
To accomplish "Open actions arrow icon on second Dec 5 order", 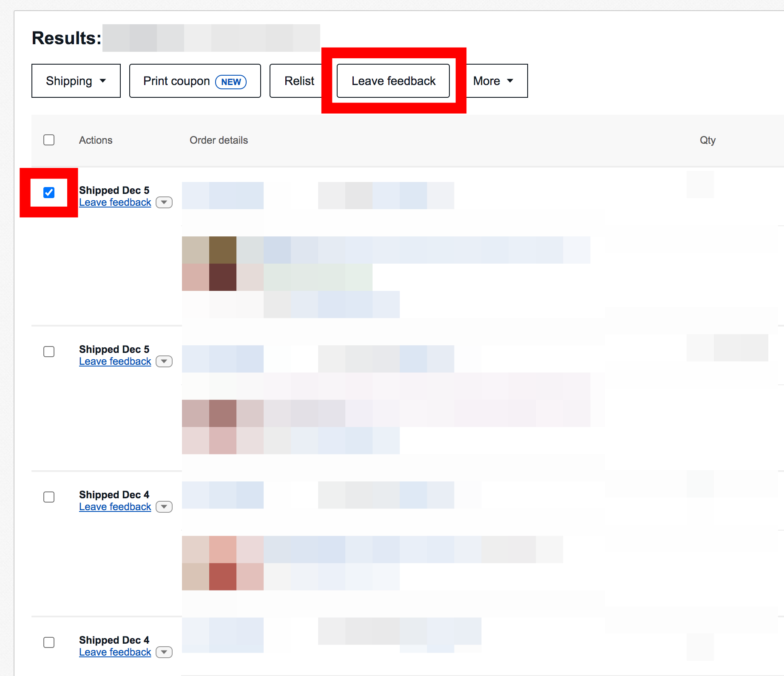I will tap(164, 361).
